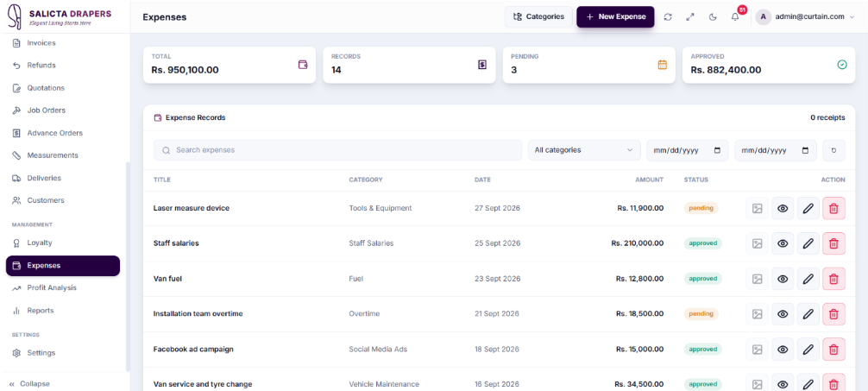Click check circle icon on Approved card

point(842,65)
